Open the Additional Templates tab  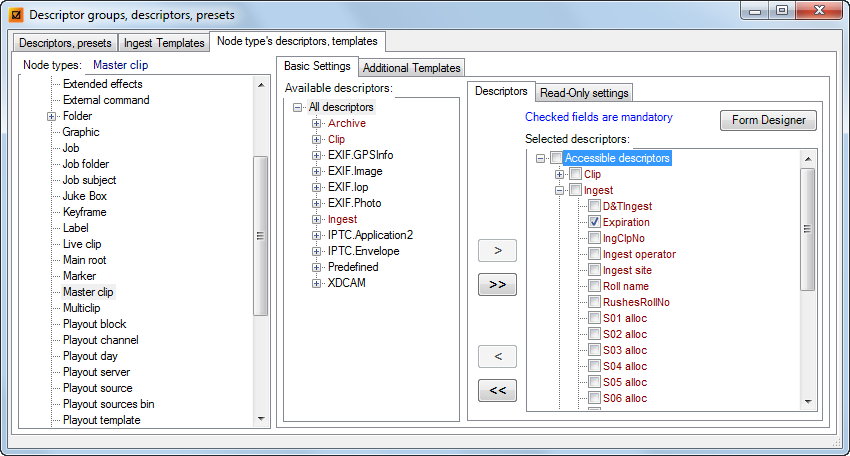pyautogui.click(x=411, y=68)
